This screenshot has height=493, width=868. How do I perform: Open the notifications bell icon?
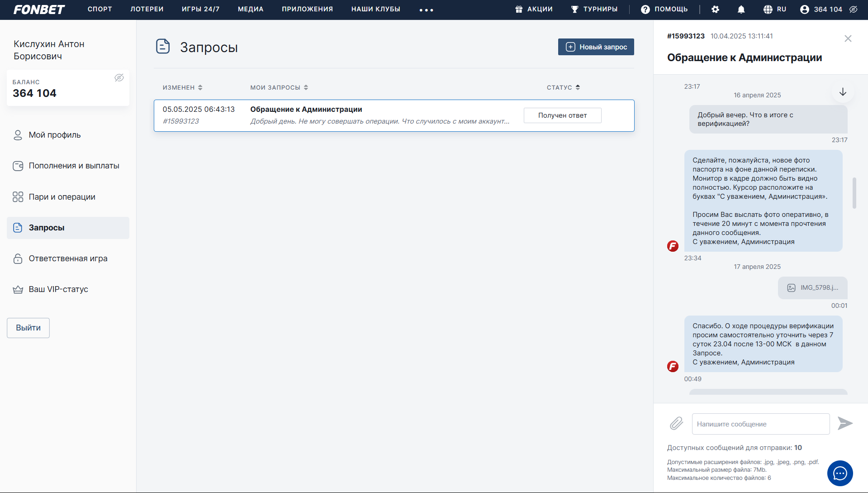click(x=741, y=10)
